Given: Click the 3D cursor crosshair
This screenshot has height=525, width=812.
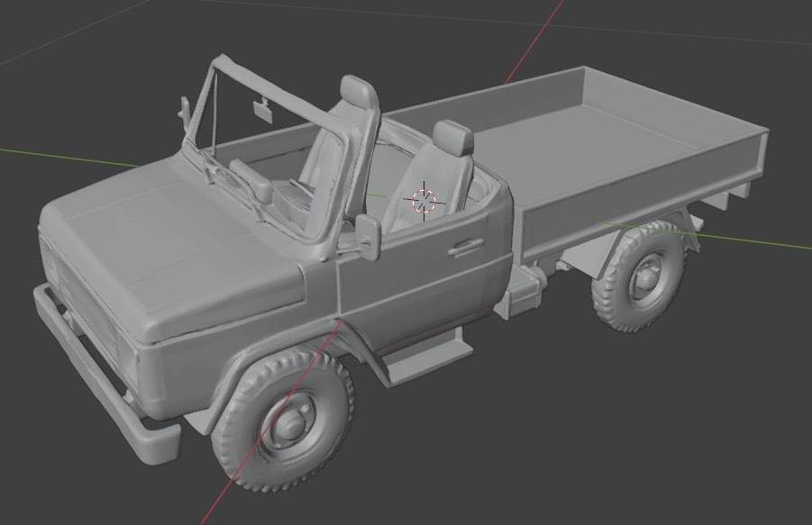Looking at the screenshot, I should coord(423,201).
